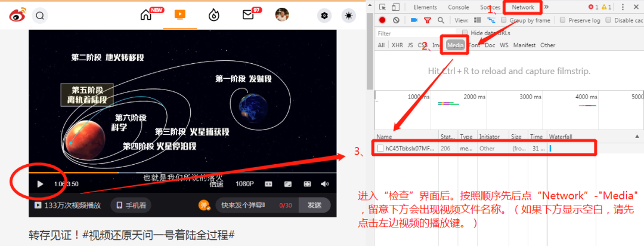The height and width of the screenshot is (246, 644).
Task: Click the 发送 button
Action: pos(314,205)
